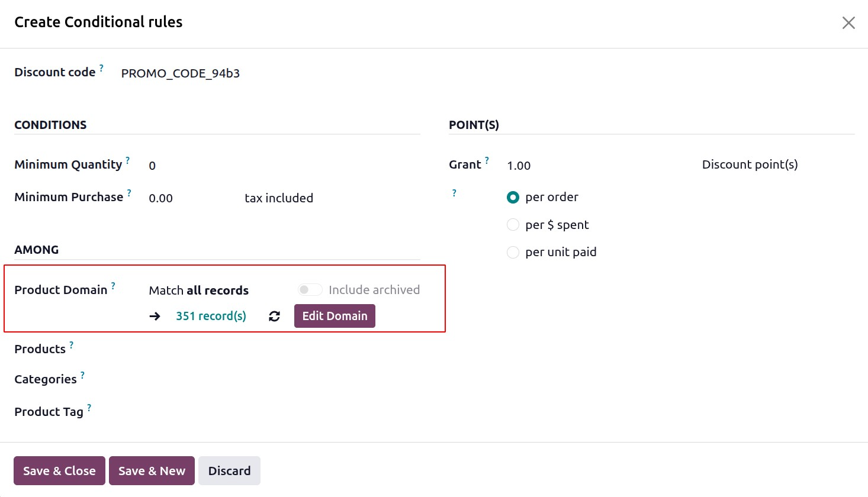Click the Discount code help question mark
The height and width of the screenshot is (497, 868).
pyautogui.click(x=101, y=68)
